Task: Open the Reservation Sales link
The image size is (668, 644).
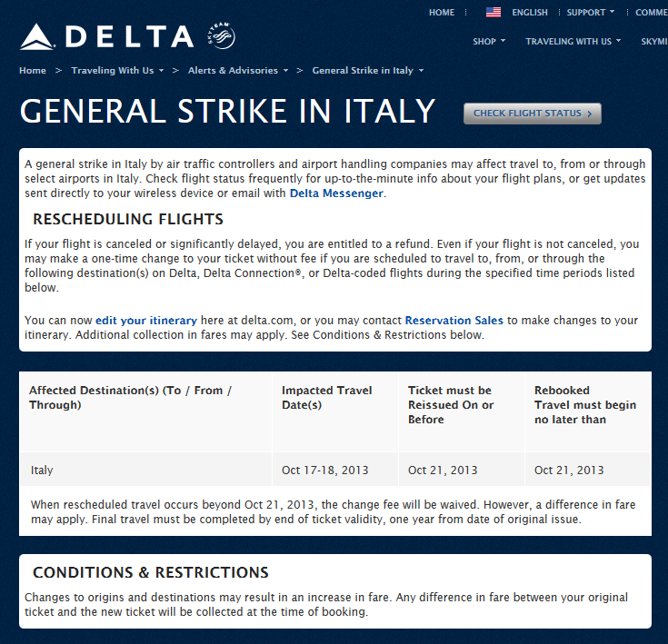Action: [x=454, y=320]
